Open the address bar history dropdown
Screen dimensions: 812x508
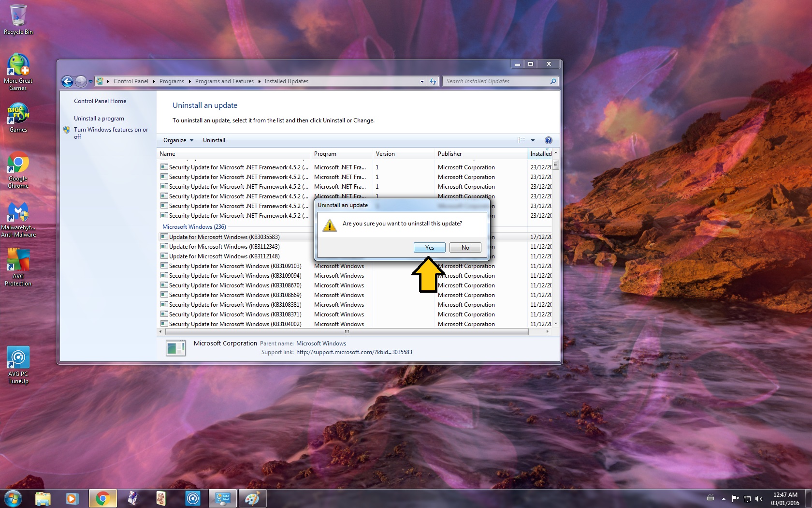coord(422,81)
